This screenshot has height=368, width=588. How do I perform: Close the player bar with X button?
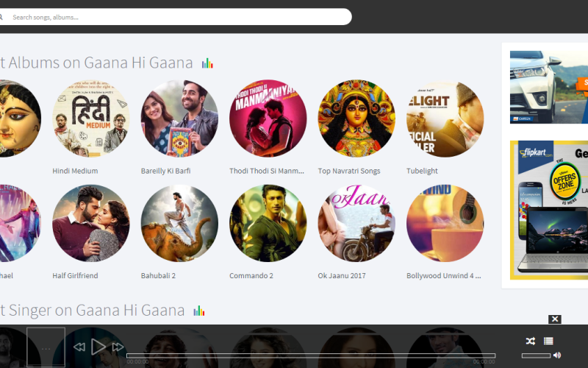pyautogui.click(x=555, y=319)
